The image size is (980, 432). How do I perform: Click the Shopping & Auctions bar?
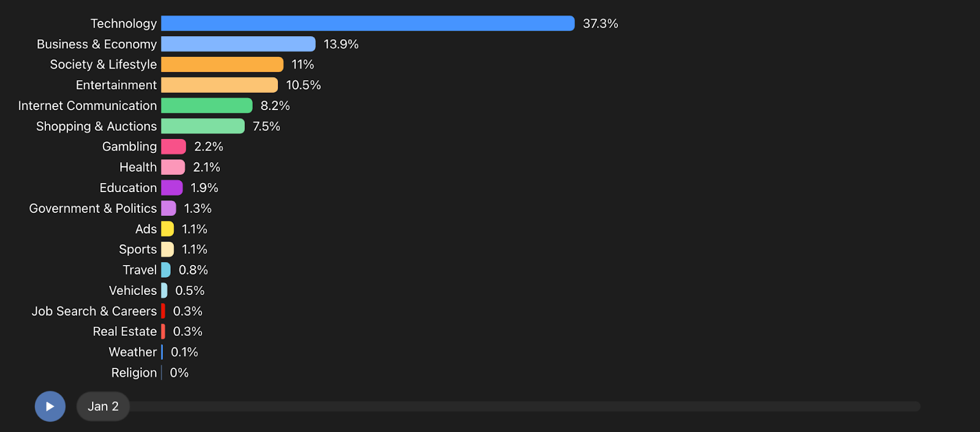click(x=203, y=126)
